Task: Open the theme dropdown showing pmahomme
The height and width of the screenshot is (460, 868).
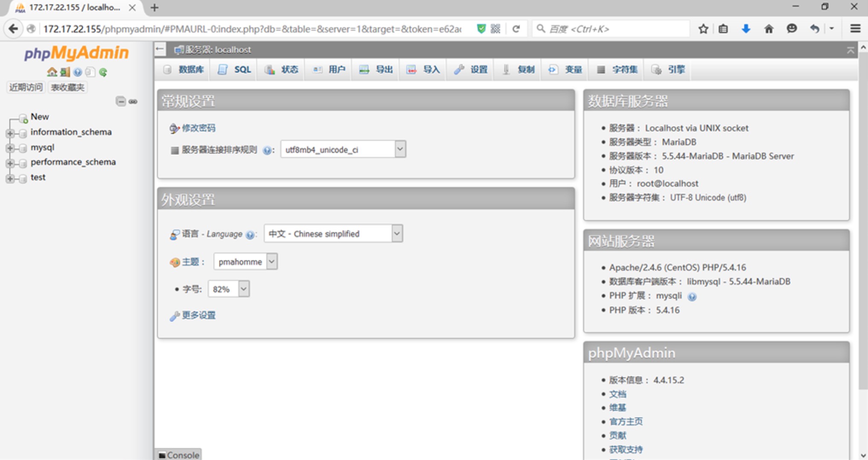Action: coord(245,262)
